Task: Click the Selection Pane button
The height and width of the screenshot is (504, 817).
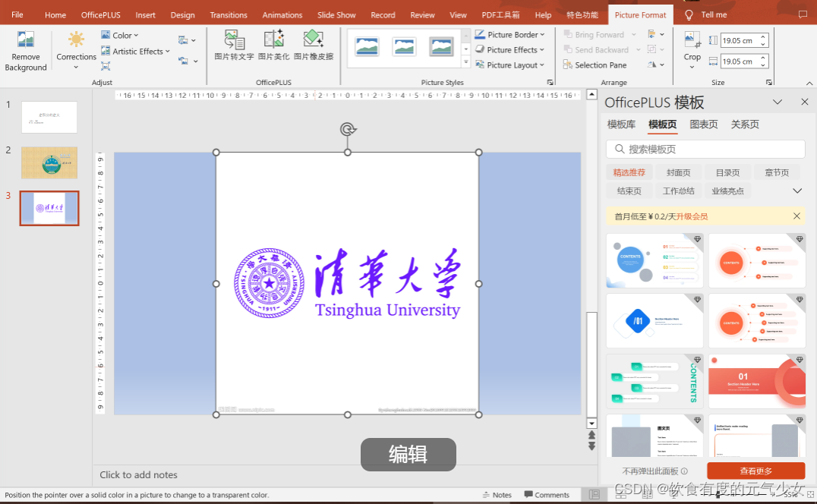Action: 595,65
